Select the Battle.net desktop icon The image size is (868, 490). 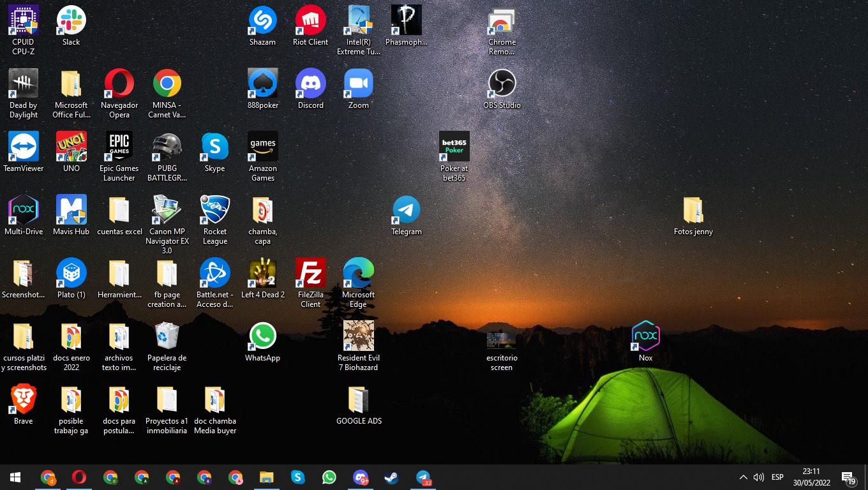pyautogui.click(x=215, y=273)
